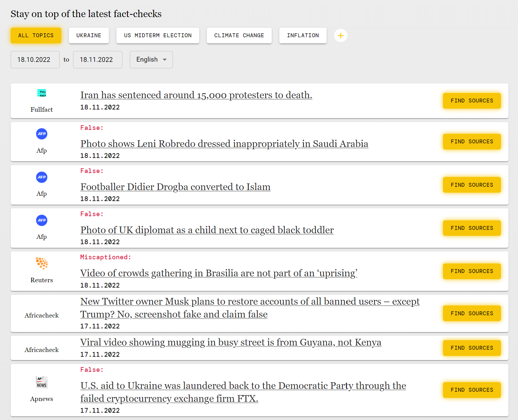Click AFP logo beside Didier Drogba claim

coord(42,177)
